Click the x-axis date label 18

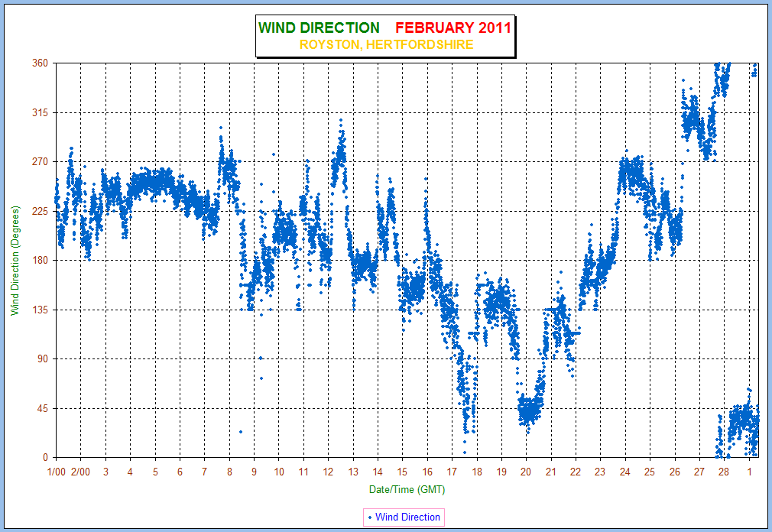pos(477,472)
